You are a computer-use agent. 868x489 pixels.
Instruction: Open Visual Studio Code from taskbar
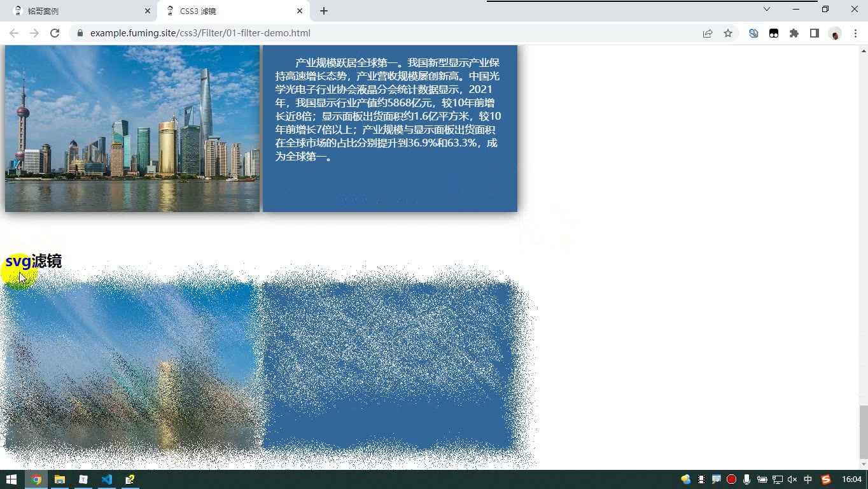pos(107,479)
